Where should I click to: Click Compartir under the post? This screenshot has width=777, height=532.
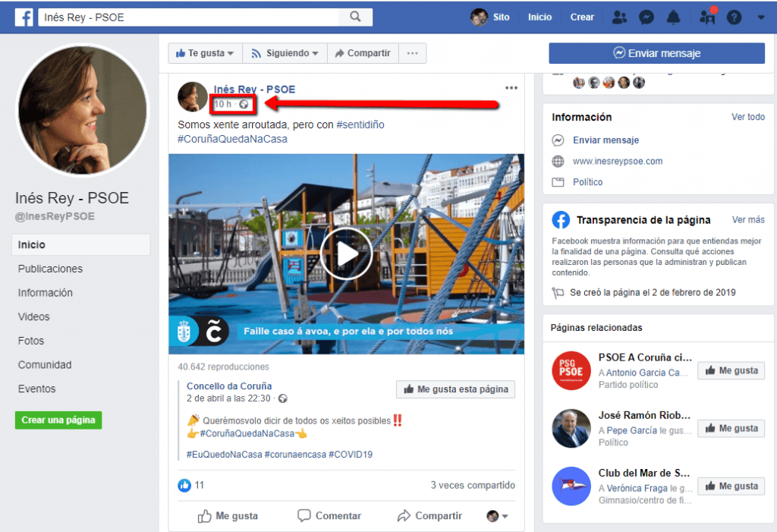point(429,515)
